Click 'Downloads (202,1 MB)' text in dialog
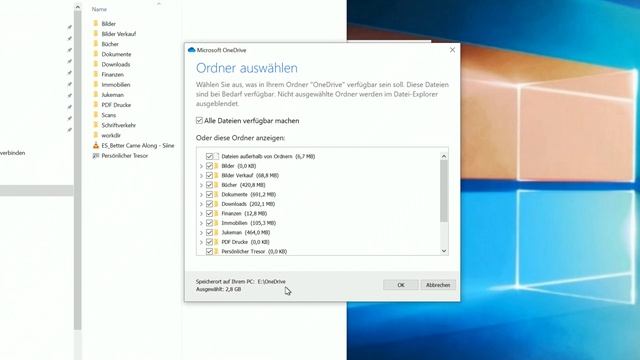Image resolution: width=640 pixels, height=360 pixels. point(248,204)
